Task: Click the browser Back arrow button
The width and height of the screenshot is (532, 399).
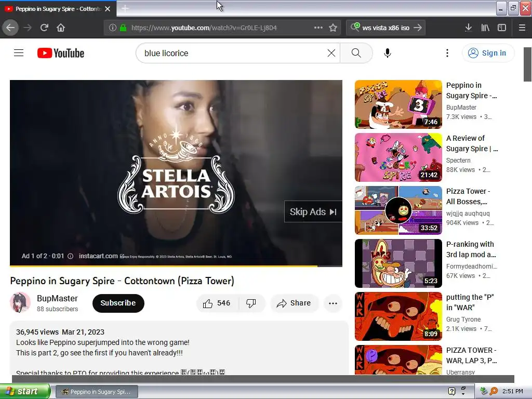Action: [10, 28]
